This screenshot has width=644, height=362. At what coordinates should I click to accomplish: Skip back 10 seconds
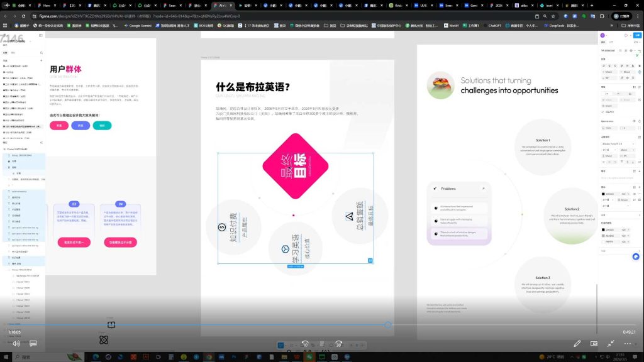305,344
